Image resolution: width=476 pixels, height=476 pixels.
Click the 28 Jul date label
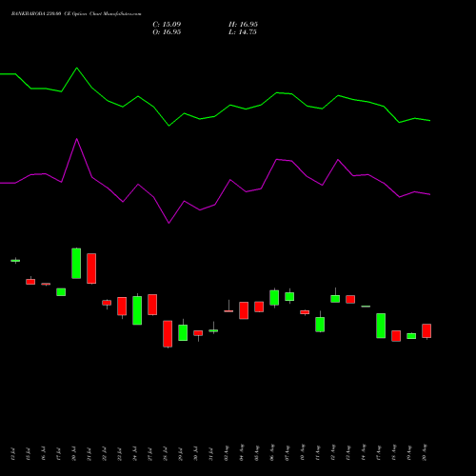click(166, 454)
